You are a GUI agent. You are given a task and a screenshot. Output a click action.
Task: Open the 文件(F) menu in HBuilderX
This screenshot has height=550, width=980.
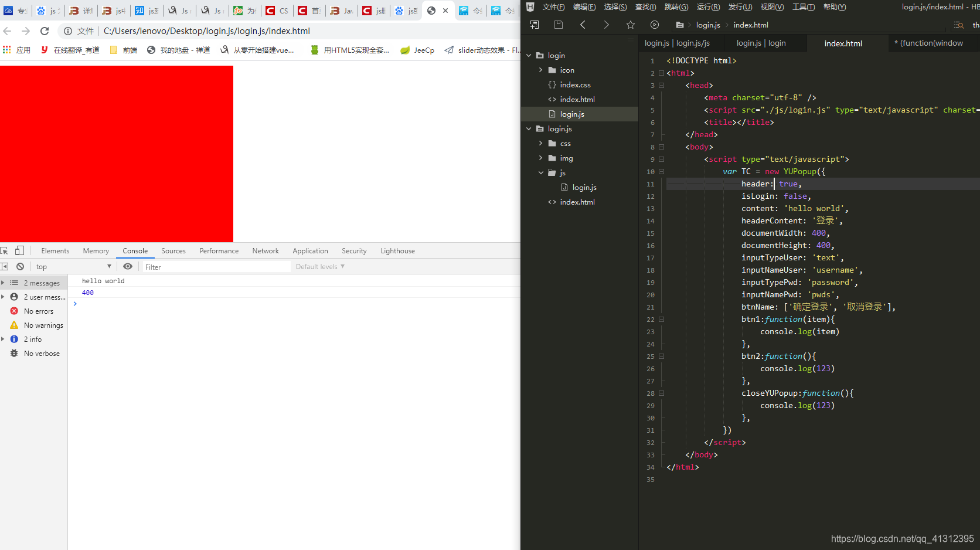click(x=553, y=7)
